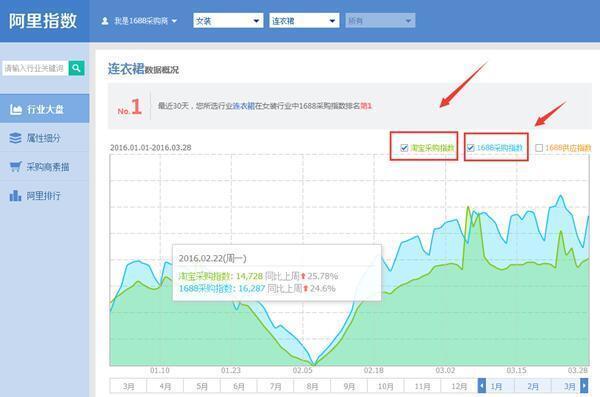Screen dimensions: 600x397
Task: Open the 女装 category dropdown
Action: (x=228, y=21)
